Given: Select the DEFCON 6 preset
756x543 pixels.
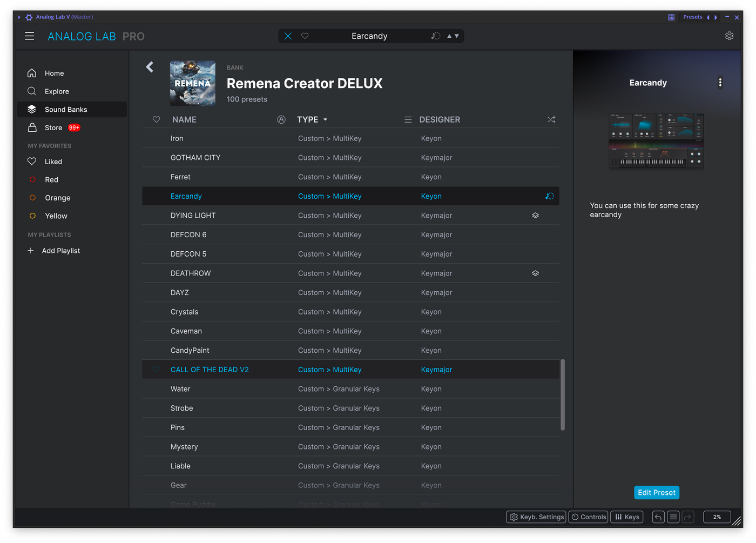Looking at the screenshot, I should pos(351,234).
